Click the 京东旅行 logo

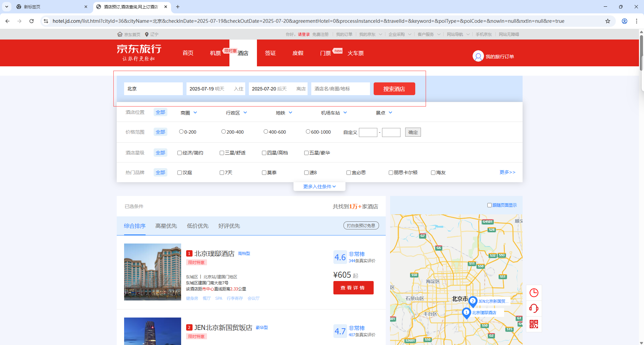tap(139, 53)
